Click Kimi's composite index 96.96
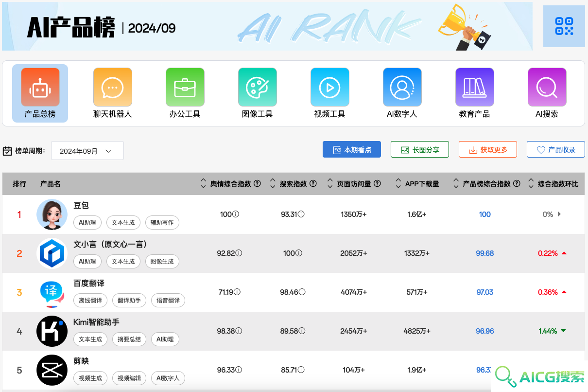Screen dimensions: 588x392 coord(485,331)
